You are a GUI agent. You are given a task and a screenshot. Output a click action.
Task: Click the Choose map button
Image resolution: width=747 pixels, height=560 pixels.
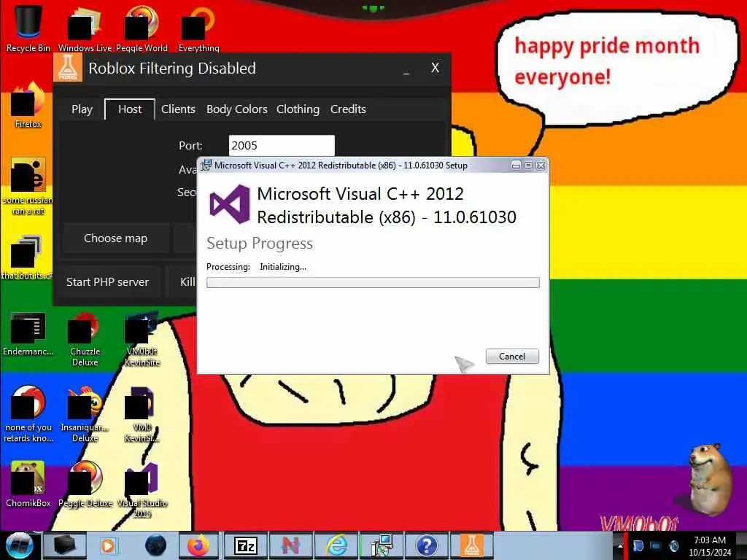click(x=116, y=238)
